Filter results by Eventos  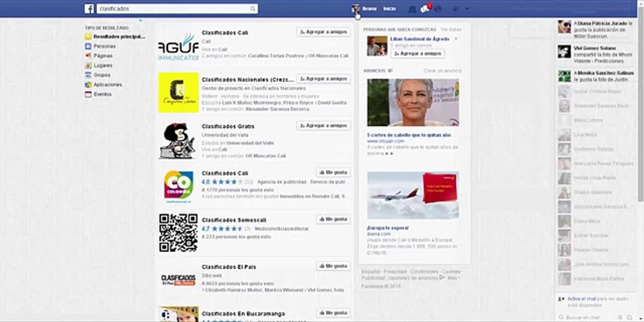tap(102, 94)
